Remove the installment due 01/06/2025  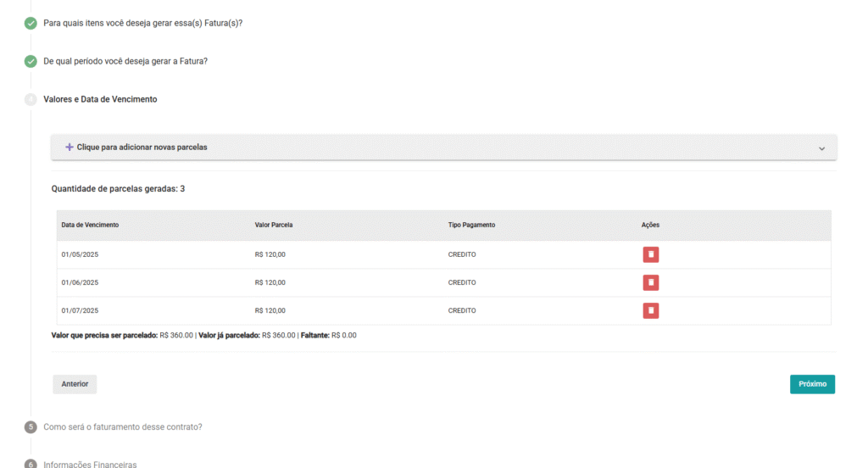click(x=650, y=282)
